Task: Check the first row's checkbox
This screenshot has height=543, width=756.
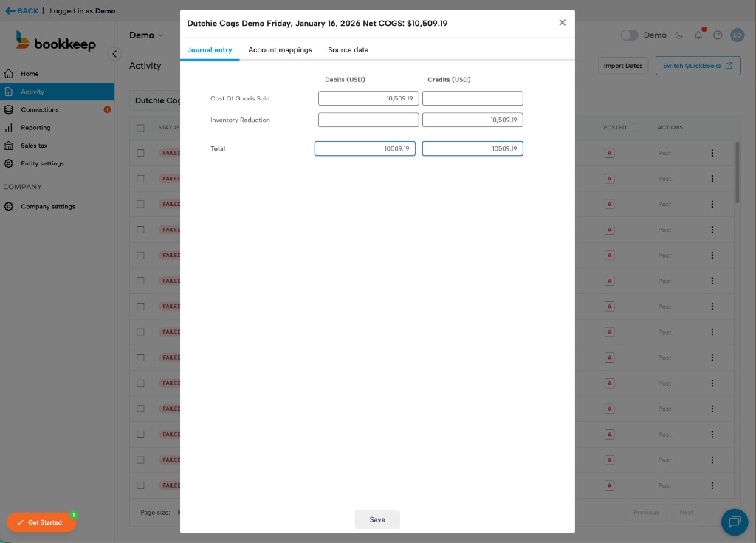Action: click(x=140, y=153)
